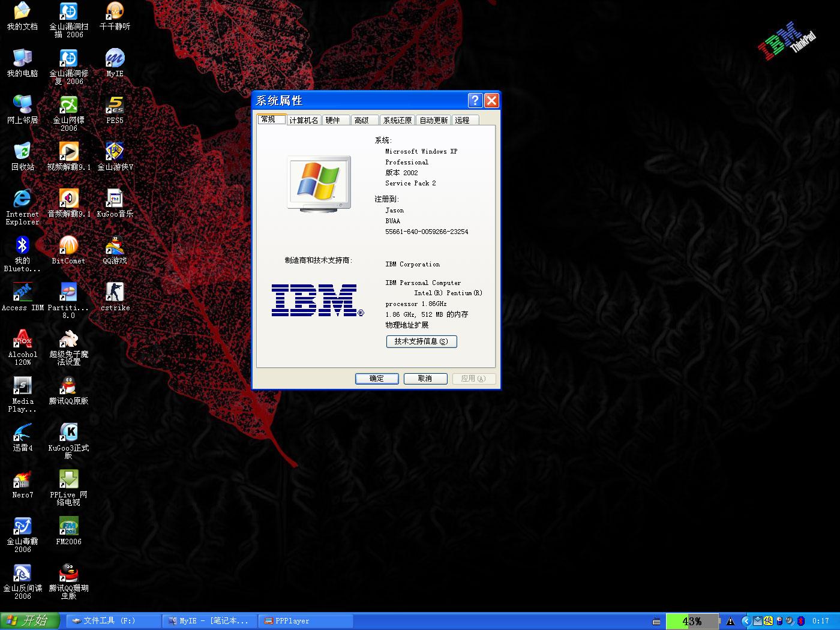840x630 pixels.
Task: Select the 自动更新 tab
Action: pos(433,121)
